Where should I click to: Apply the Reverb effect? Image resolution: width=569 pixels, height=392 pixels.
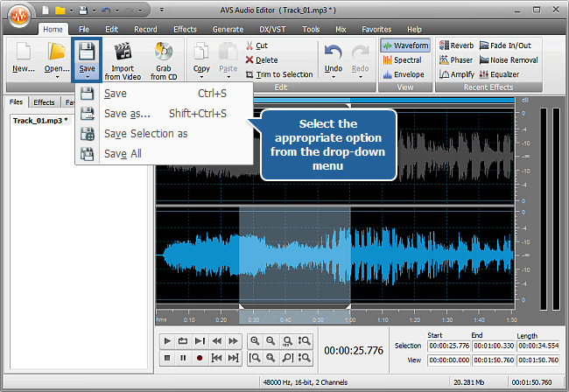pyautogui.click(x=456, y=45)
